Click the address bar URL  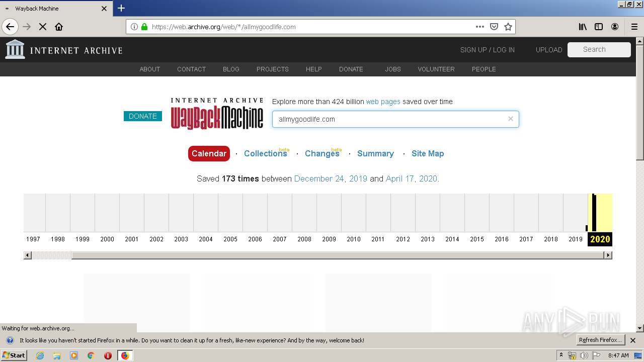(x=223, y=27)
